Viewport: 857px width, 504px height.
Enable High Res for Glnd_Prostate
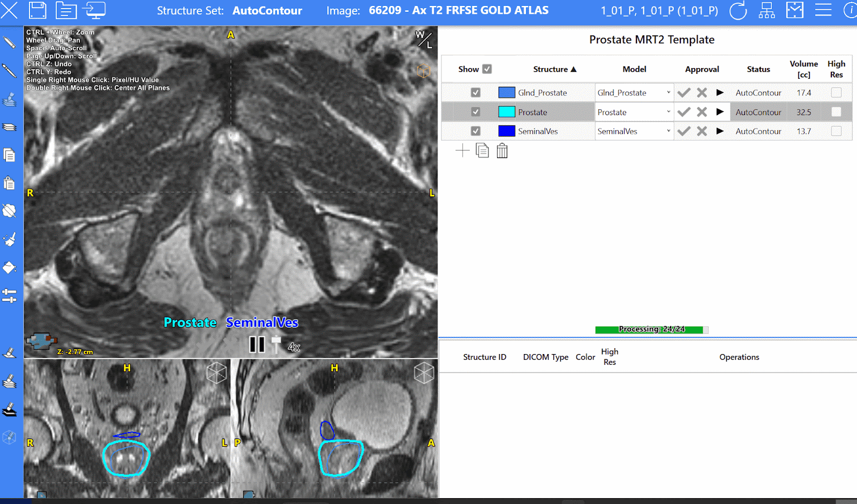[836, 93]
